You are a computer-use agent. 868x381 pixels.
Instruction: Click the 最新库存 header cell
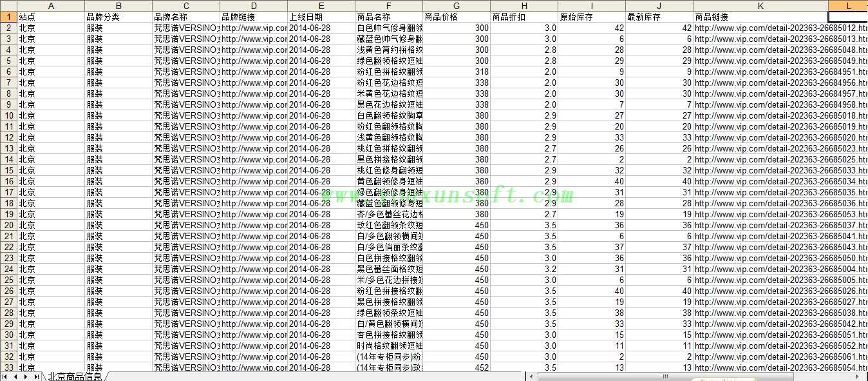[x=659, y=17]
